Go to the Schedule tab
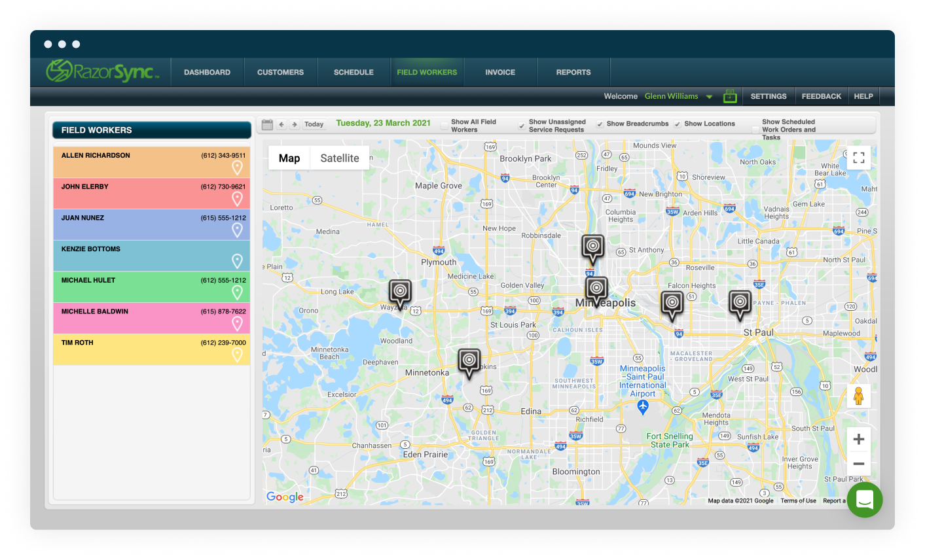The height and width of the screenshot is (560, 925). pos(354,72)
